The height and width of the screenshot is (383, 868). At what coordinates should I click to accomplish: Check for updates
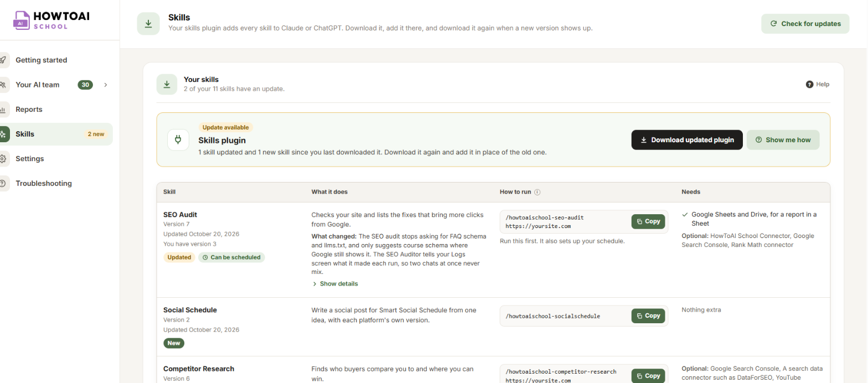pyautogui.click(x=805, y=24)
